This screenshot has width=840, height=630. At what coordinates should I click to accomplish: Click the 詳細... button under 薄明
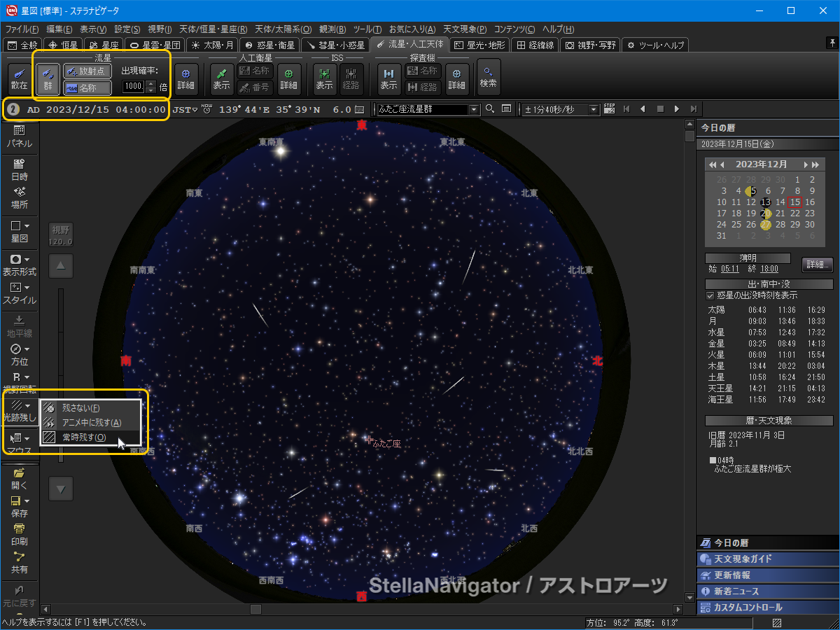[817, 265]
